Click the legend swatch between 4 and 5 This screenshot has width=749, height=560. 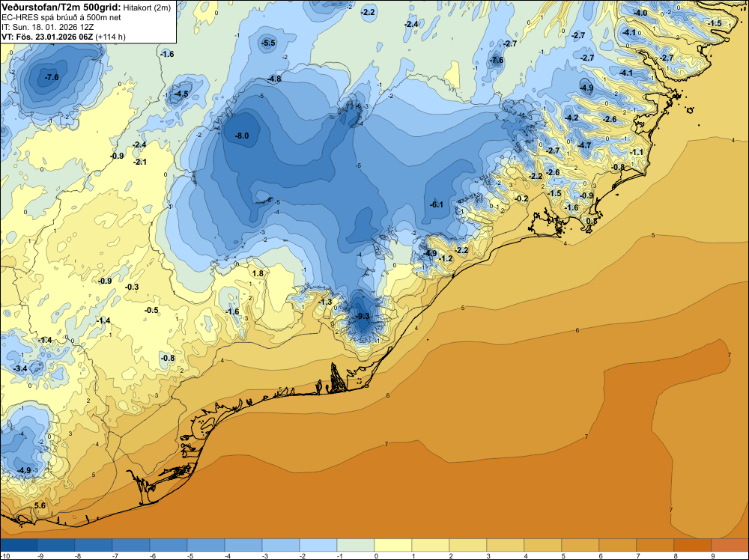pyautogui.click(x=543, y=545)
